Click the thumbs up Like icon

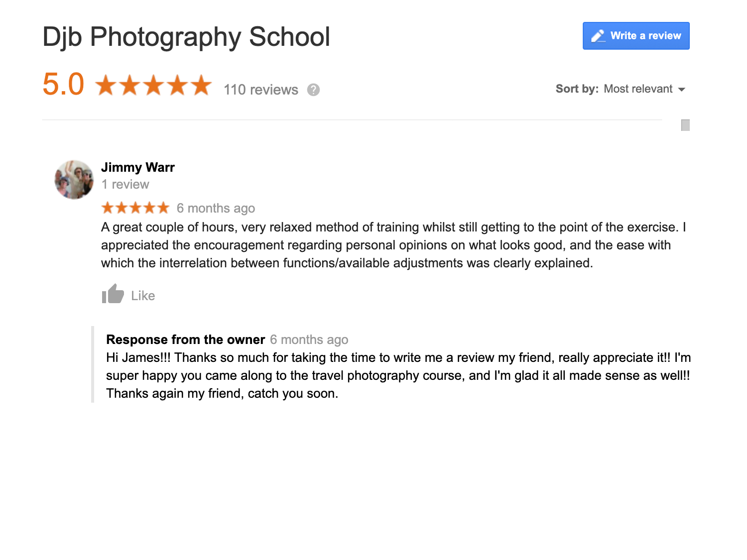coord(113,294)
